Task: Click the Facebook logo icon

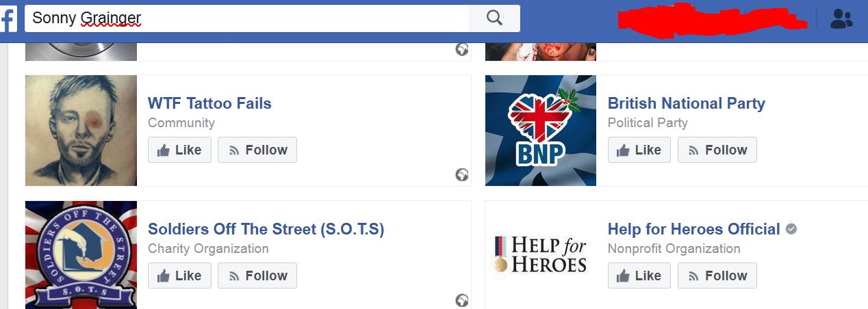Action: (x=8, y=19)
